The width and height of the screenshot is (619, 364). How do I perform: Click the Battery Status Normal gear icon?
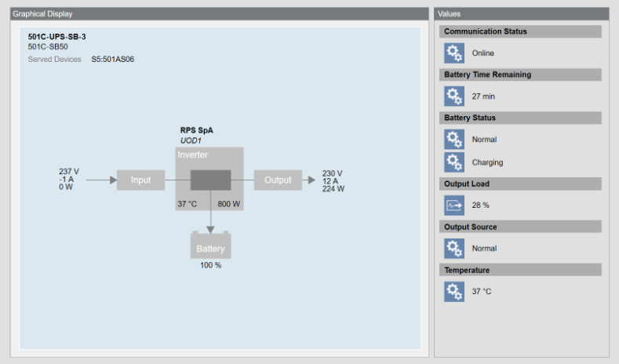(x=454, y=140)
